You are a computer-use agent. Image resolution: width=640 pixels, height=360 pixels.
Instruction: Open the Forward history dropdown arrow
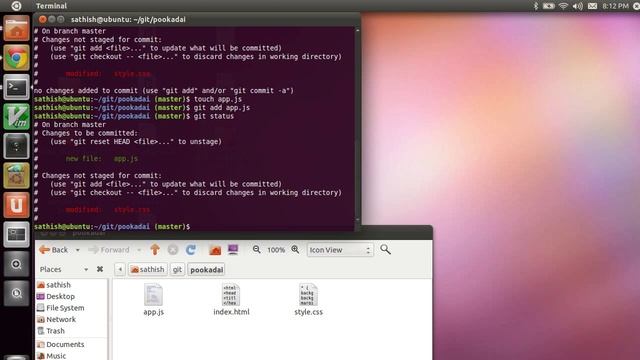(139, 250)
